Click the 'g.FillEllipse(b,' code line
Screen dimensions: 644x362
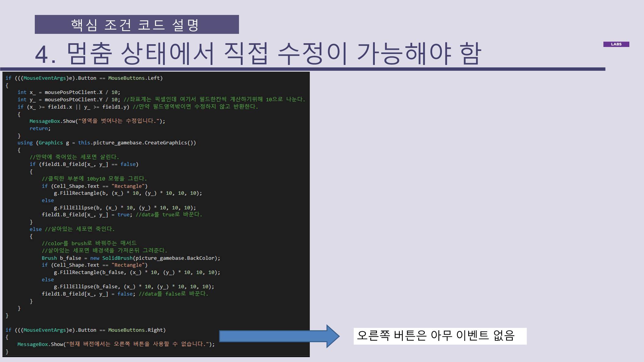125,208
